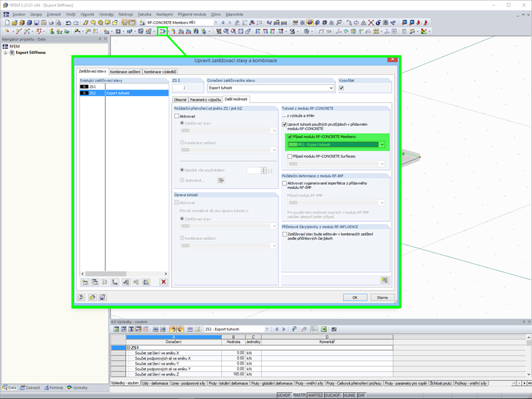This screenshot has height=399, width=532.
Task: Copy load case icon below the list
Action: [95, 282]
